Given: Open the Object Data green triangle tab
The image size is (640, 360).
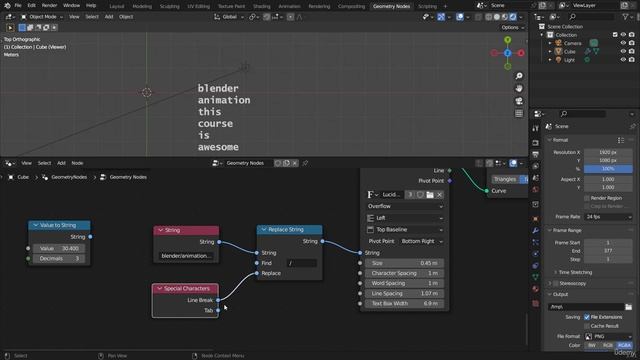Looking at the screenshot, I should 536,277.
